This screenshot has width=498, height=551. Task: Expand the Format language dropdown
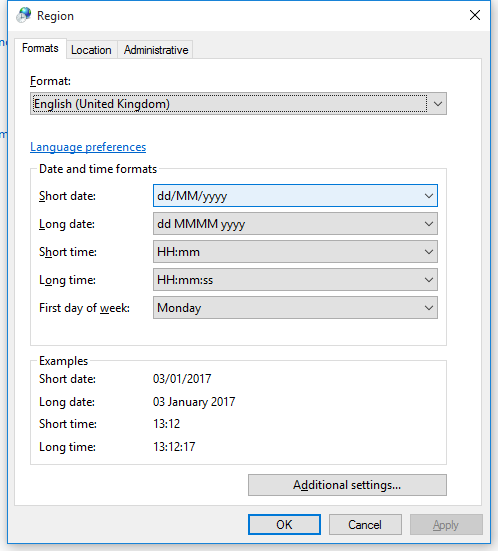coord(438,104)
